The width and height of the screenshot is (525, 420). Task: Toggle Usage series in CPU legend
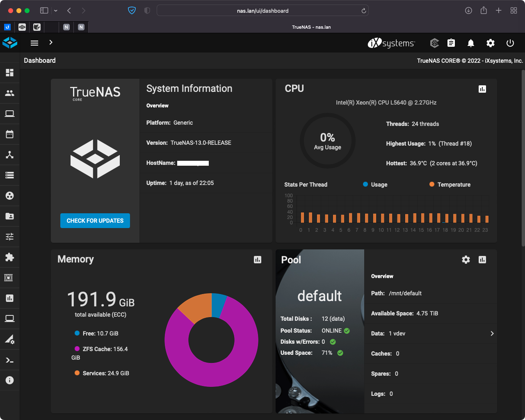pos(375,185)
